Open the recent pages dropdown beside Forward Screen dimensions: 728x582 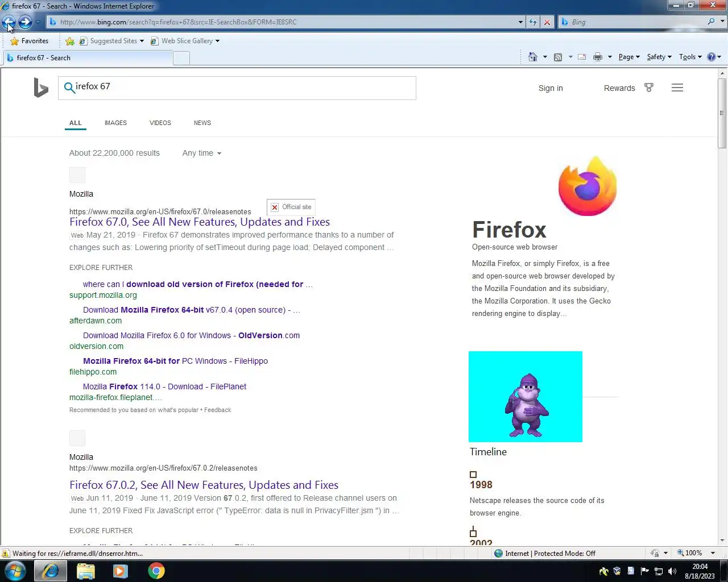coord(38,22)
